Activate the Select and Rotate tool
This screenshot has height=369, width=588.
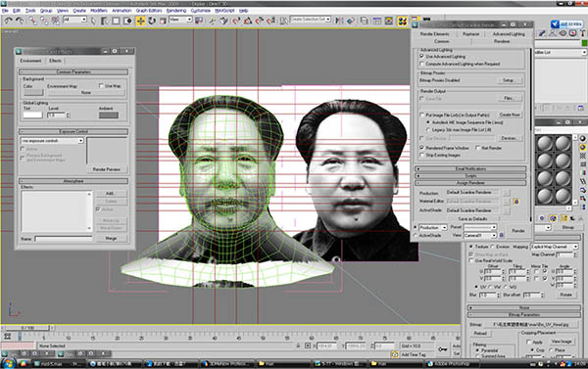pyautogui.click(x=152, y=21)
